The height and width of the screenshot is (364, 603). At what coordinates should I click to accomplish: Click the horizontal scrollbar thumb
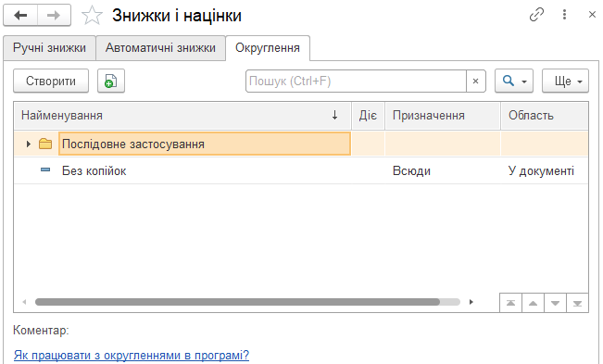[237, 302]
